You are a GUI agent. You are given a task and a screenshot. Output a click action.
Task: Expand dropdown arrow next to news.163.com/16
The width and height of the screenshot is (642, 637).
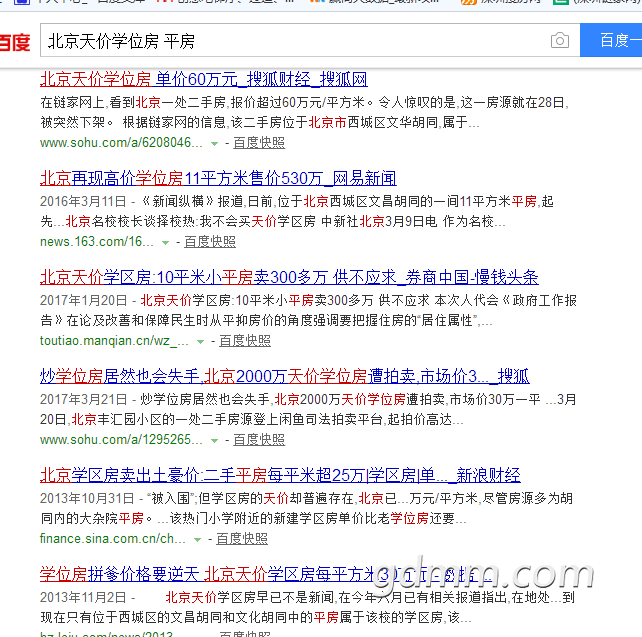[165, 243]
